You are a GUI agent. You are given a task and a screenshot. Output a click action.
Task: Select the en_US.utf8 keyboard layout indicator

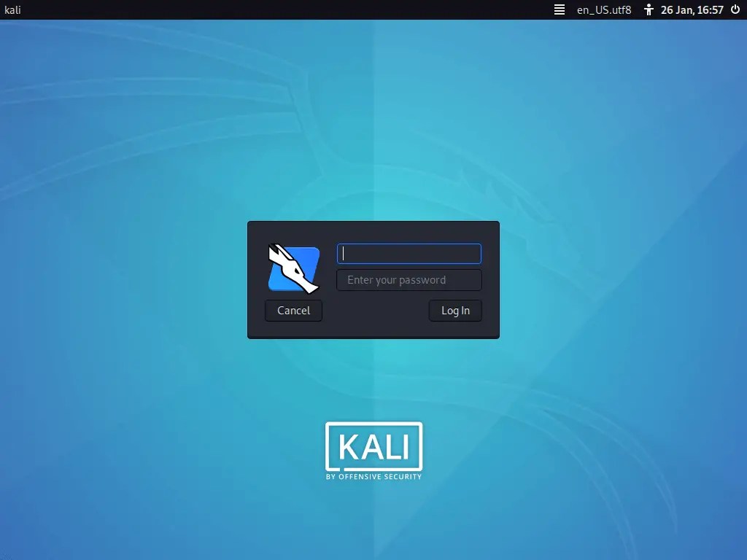(604, 9)
